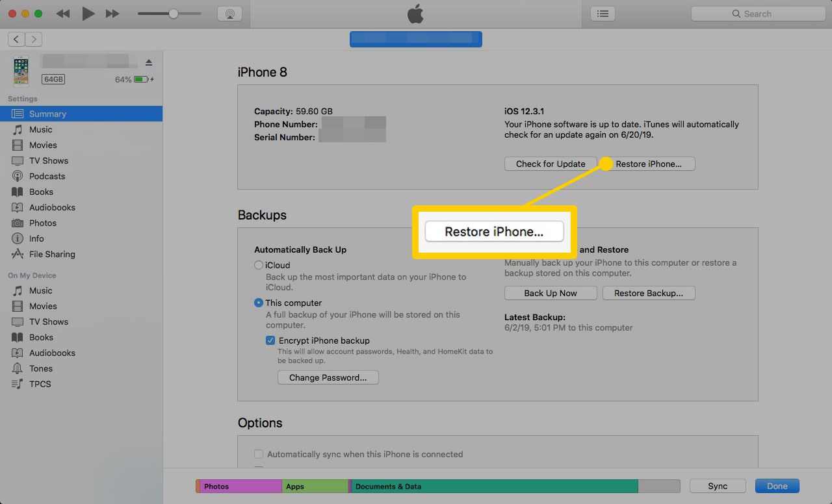Image resolution: width=832 pixels, height=504 pixels.
Task: Click the Restore Backup... button
Action: (649, 293)
